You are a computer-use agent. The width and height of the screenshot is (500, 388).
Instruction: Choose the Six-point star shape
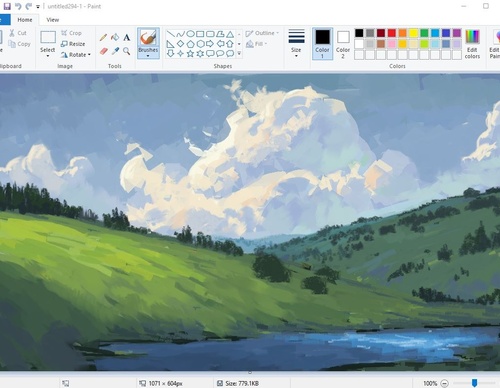(x=200, y=53)
